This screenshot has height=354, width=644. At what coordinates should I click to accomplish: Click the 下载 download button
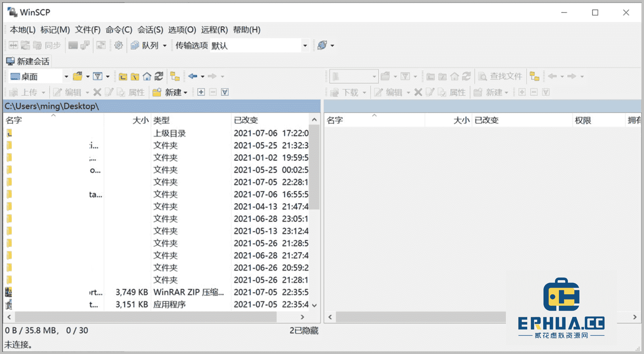click(x=344, y=92)
